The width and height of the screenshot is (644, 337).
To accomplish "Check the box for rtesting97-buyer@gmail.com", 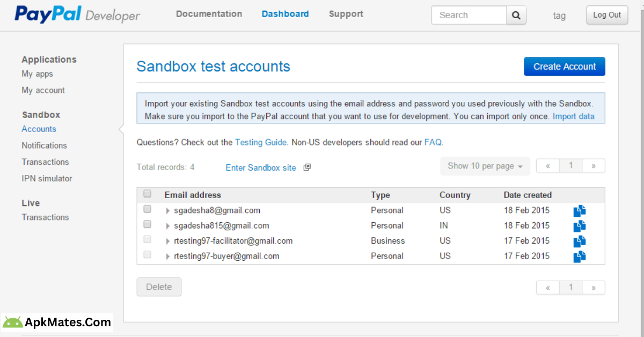I will coord(148,254).
